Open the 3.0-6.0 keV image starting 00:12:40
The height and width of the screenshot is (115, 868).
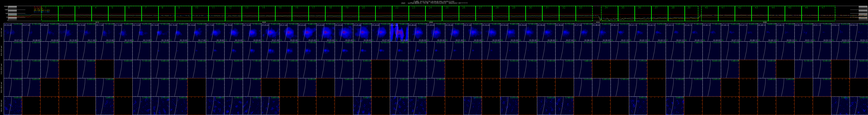pyautogui.click(x=123, y=32)
